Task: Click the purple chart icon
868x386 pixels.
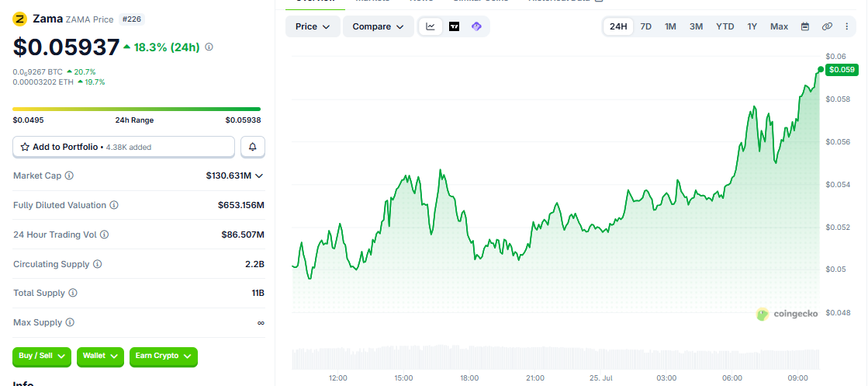Action: [476, 26]
